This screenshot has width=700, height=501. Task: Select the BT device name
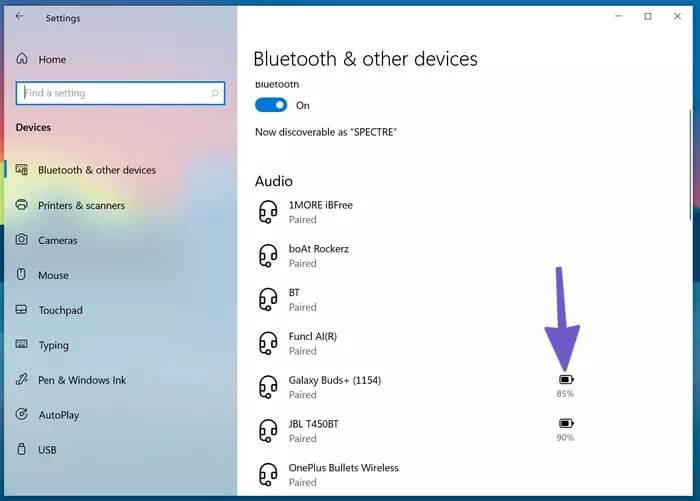tap(294, 292)
